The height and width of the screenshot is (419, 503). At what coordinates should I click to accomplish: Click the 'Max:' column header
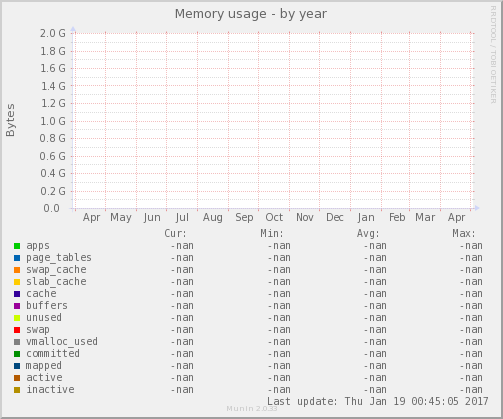(x=464, y=233)
